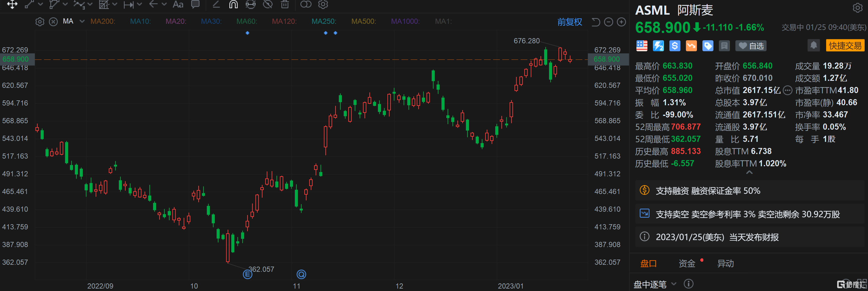Remove the MA indicator with X
Viewport: 868px width, 291px height.
53,22
